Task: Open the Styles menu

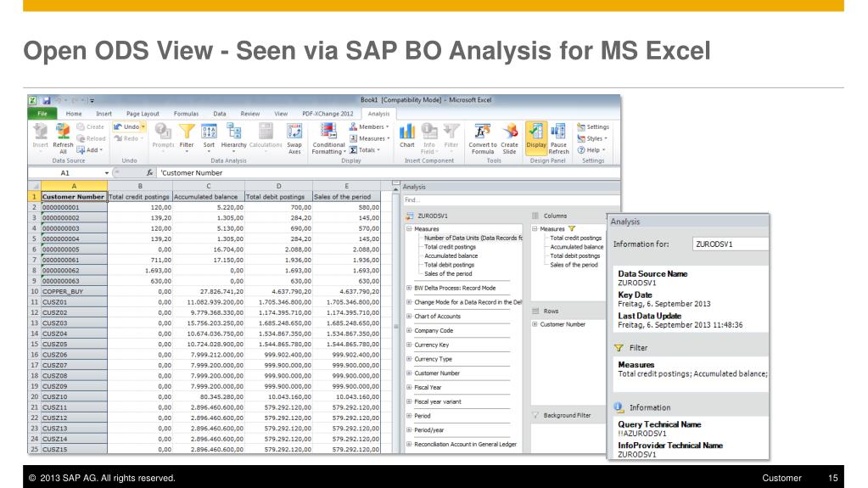Action: 591,138
